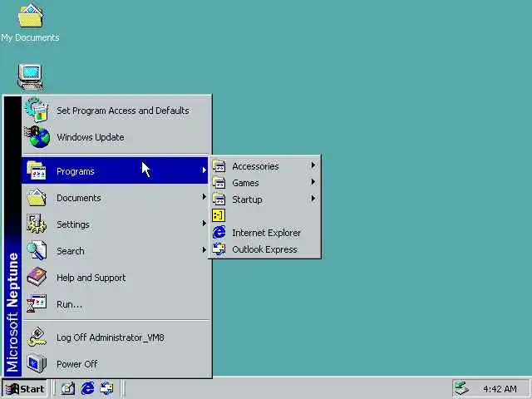Click the Settings label text
The height and width of the screenshot is (399, 532).
[73, 224]
